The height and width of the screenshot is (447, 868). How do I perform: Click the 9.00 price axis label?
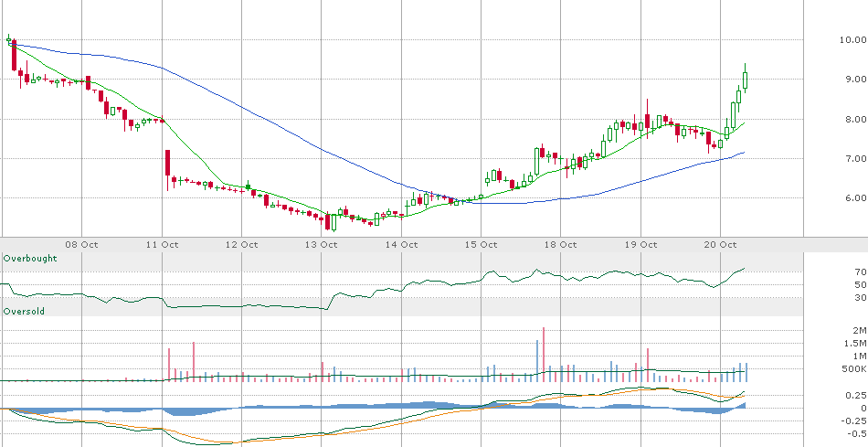point(855,80)
